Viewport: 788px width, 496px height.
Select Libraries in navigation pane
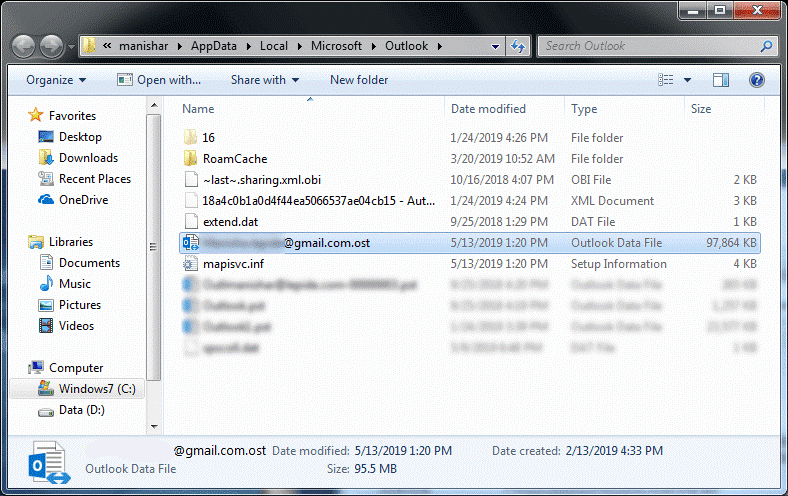(x=71, y=242)
